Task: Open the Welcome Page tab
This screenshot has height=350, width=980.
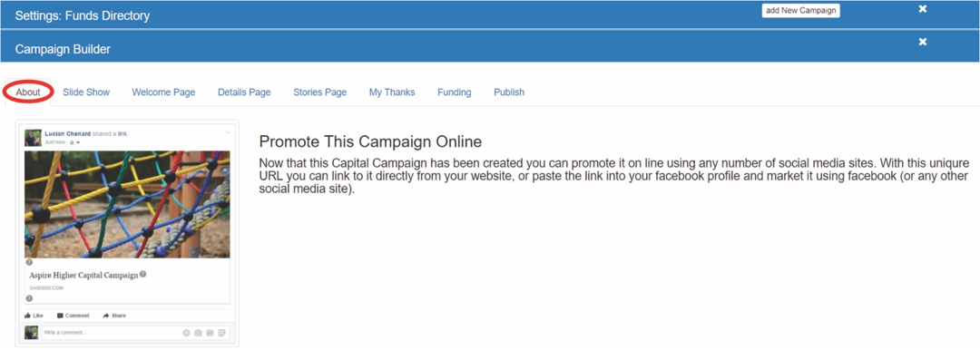Action: [x=163, y=92]
